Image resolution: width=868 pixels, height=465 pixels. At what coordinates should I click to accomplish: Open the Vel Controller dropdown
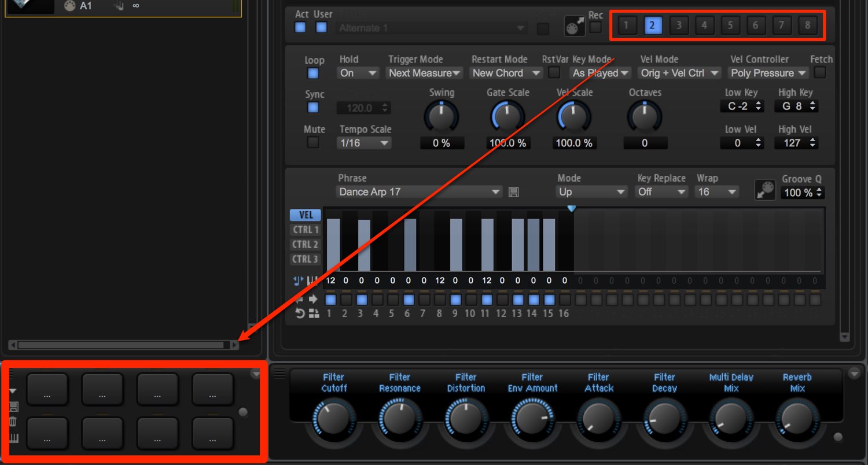point(768,73)
